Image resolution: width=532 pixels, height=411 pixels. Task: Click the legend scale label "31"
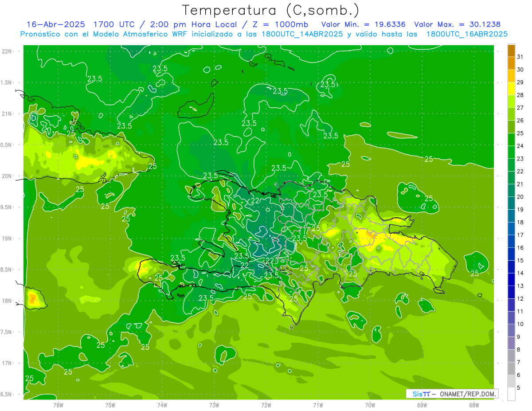[x=520, y=57]
